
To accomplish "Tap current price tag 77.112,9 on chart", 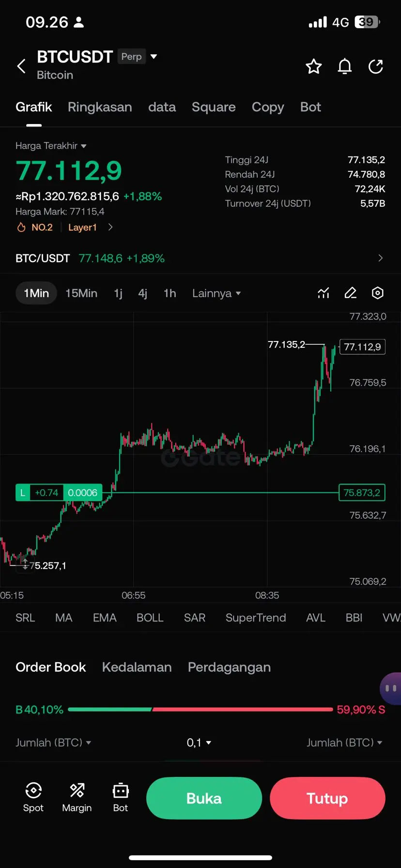I will coord(362,347).
